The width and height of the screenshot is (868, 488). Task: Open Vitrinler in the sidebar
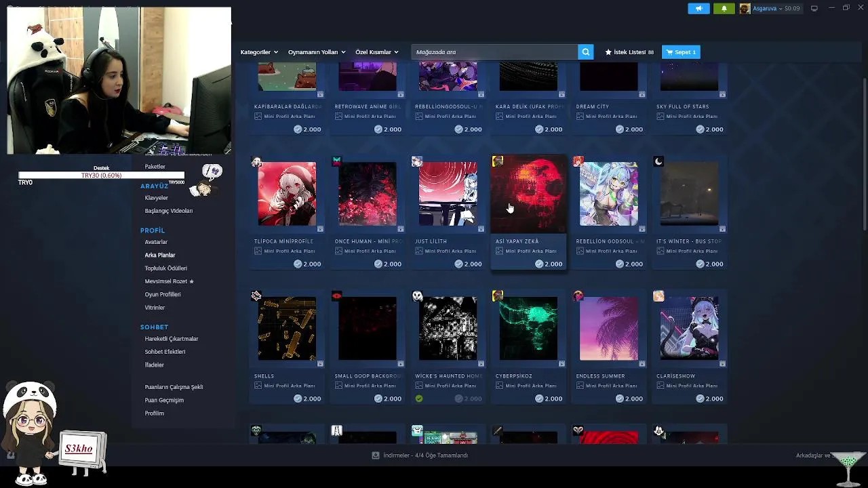click(155, 308)
